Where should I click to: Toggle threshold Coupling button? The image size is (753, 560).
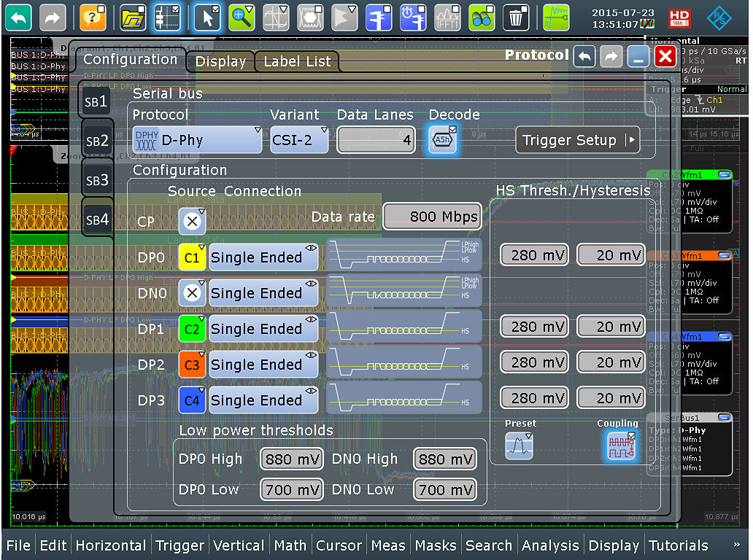point(622,446)
